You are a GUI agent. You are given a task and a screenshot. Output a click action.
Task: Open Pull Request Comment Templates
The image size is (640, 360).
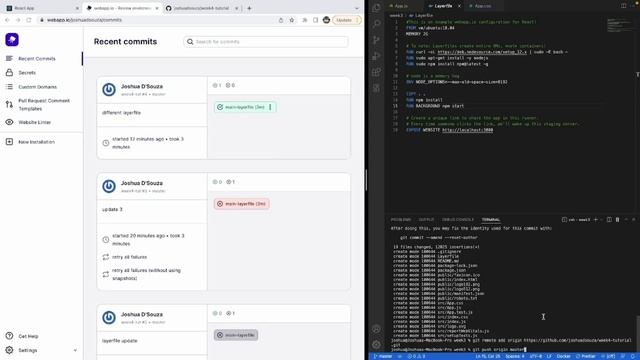coord(44,104)
